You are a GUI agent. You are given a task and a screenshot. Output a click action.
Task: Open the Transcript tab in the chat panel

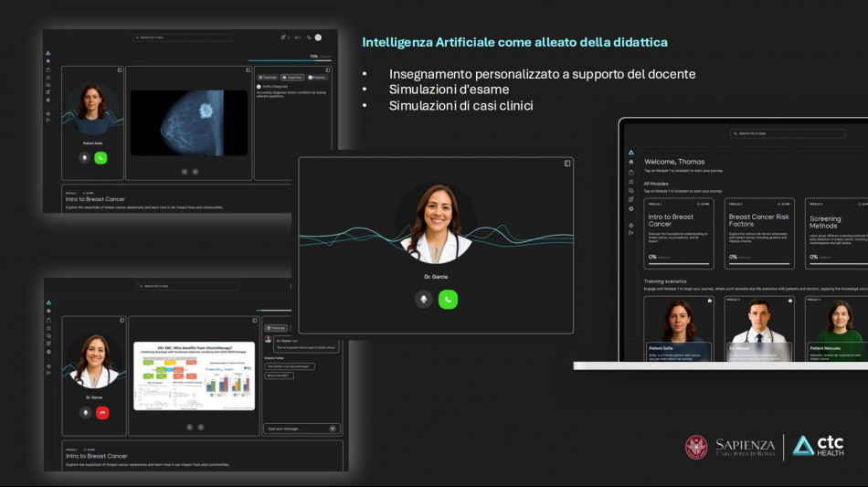pos(276,327)
